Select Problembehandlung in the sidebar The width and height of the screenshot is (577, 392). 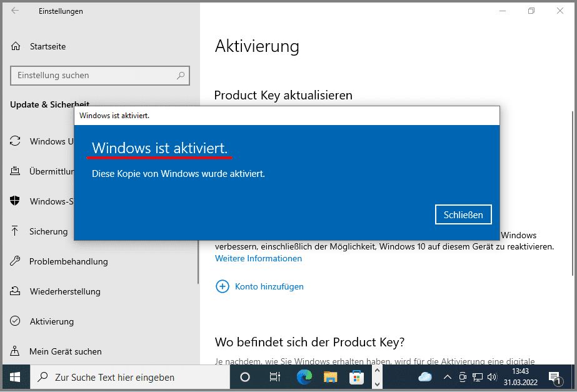[68, 261]
